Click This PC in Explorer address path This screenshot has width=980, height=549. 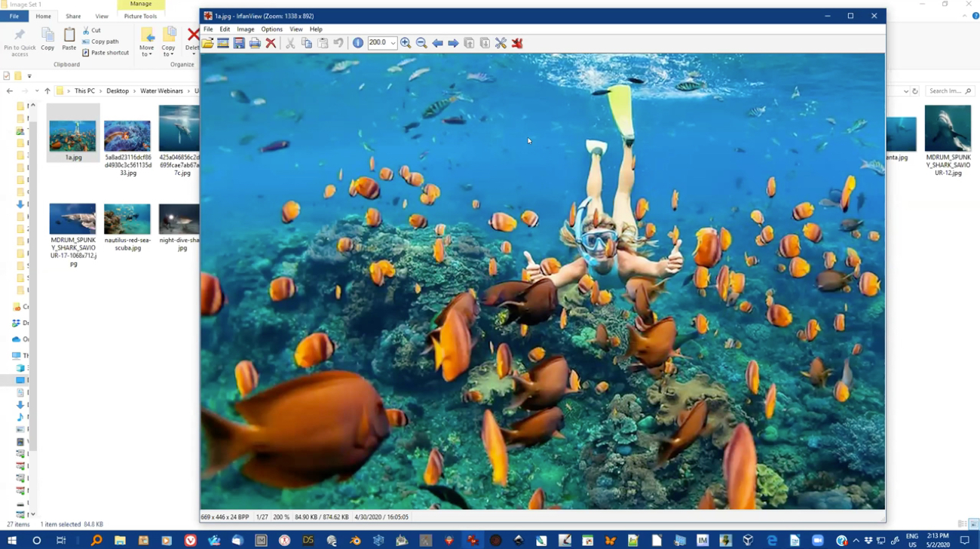point(84,91)
